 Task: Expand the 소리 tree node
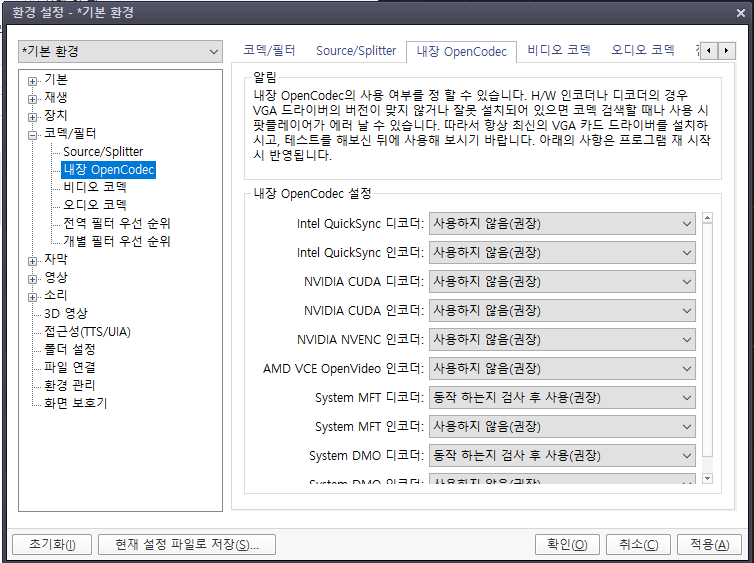pos(33,296)
